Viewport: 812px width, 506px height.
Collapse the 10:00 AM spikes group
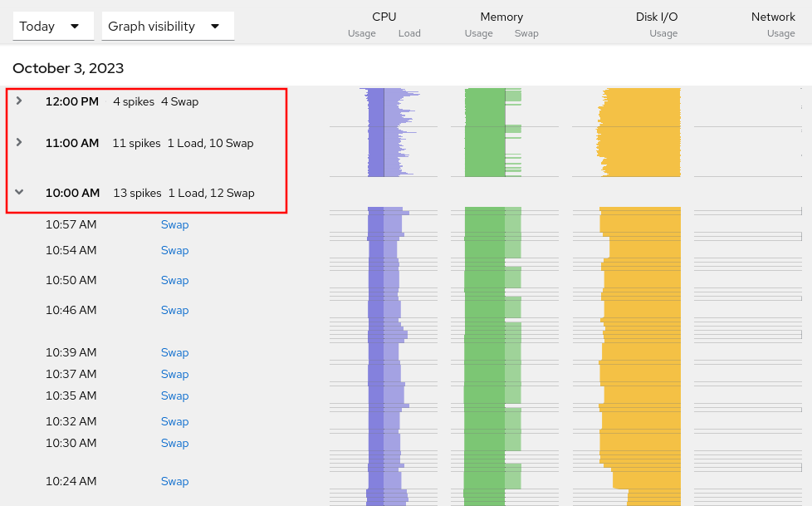click(x=18, y=192)
